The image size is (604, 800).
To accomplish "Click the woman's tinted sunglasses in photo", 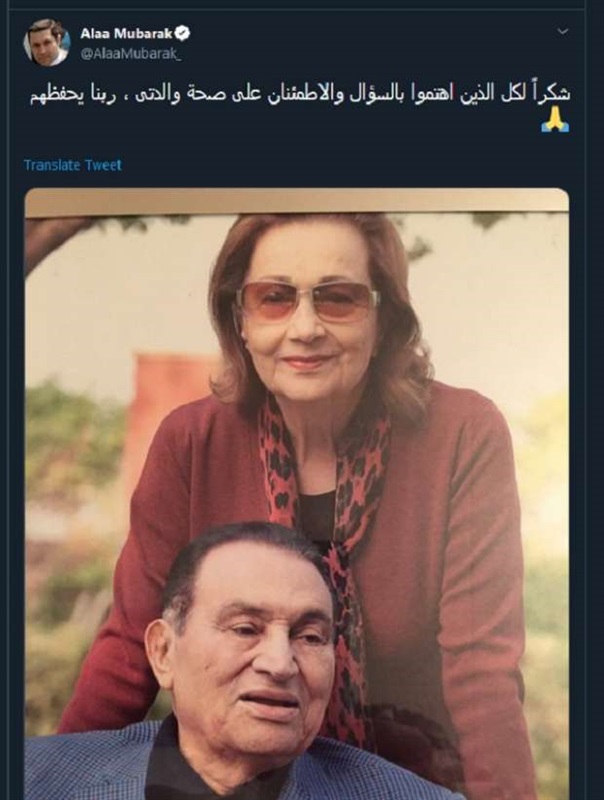I will 307,299.
